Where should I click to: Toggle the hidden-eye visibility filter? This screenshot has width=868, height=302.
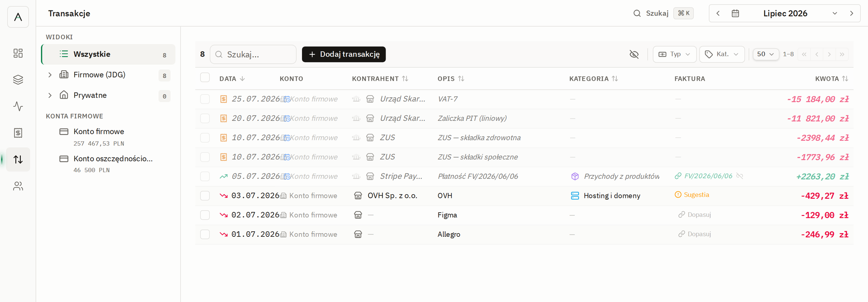pos(634,54)
